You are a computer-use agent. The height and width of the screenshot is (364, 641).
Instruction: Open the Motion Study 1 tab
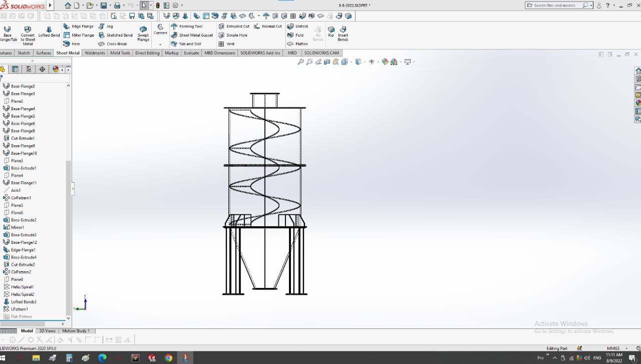[76, 331]
